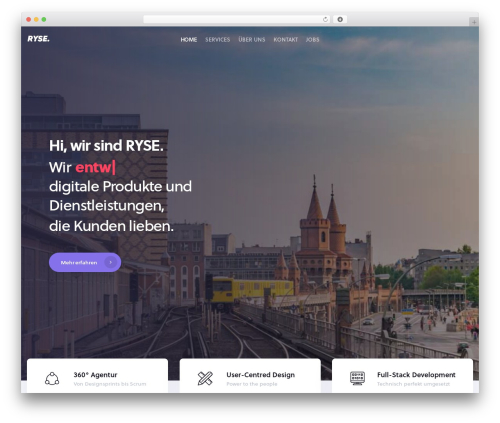Click the pencil and ruler design icon

[205, 379]
